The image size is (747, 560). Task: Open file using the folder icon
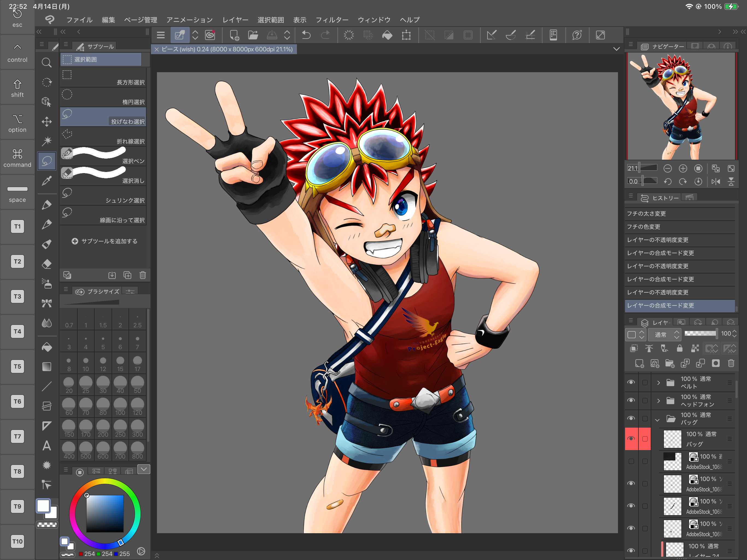point(253,35)
